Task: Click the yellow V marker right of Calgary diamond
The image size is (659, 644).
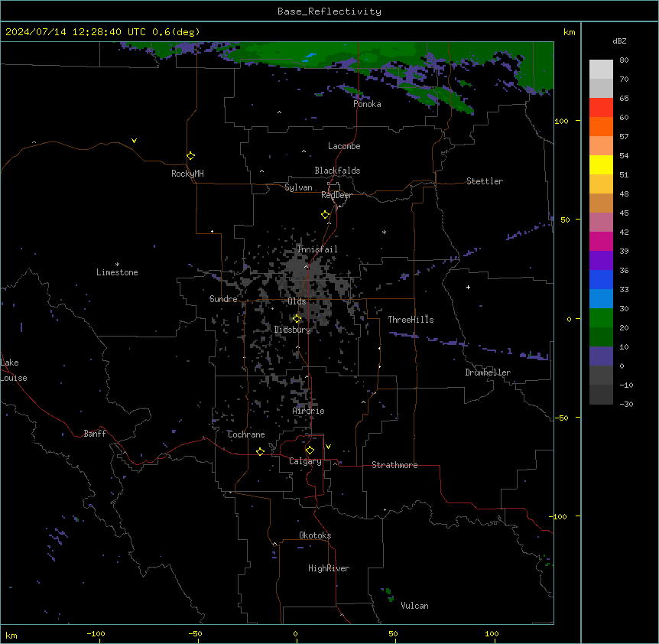Action: pos(328,447)
